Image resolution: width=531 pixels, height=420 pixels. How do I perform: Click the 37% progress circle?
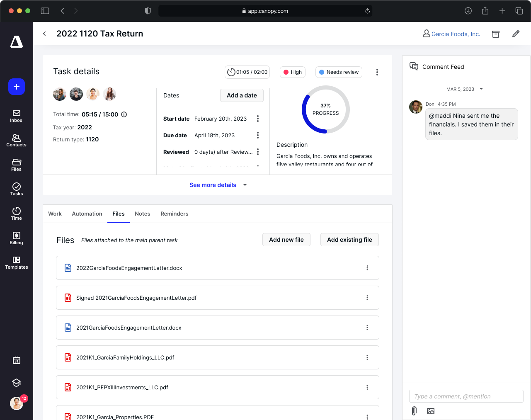pyautogui.click(x=326, y=109)
